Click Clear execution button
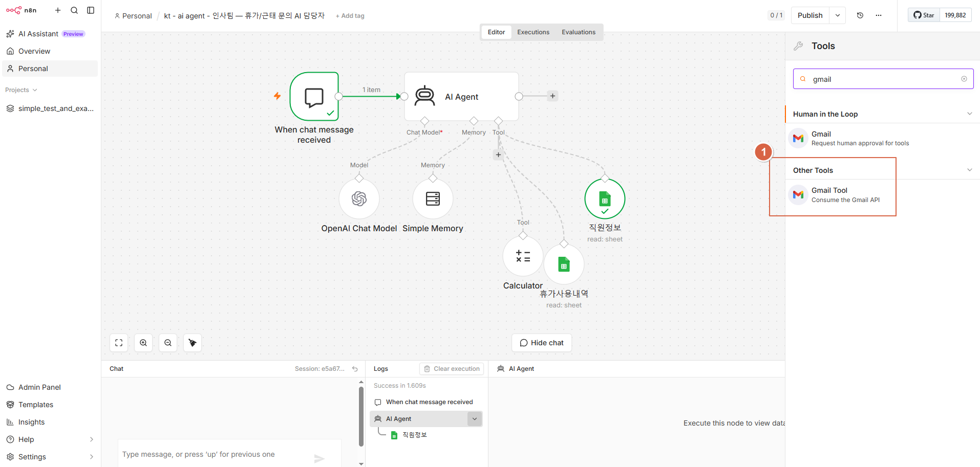Image resolution: width=980 pixels, height=467 pixels. [452, 369]
